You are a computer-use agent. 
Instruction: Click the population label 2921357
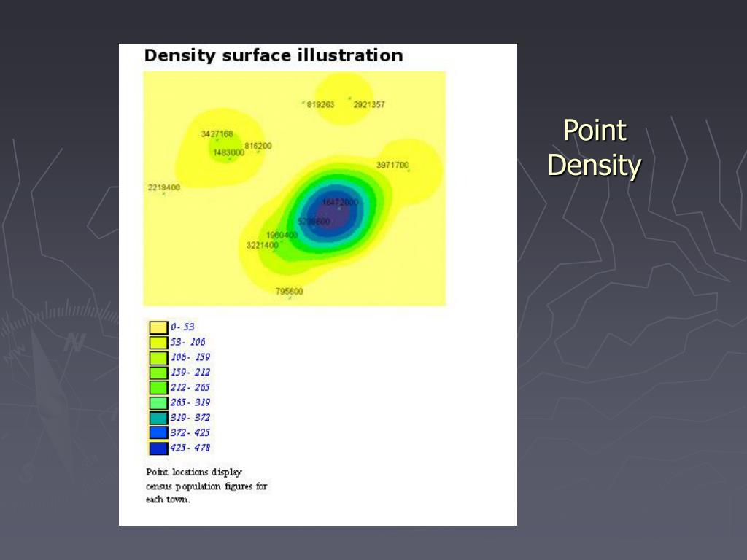click(368, 104)
